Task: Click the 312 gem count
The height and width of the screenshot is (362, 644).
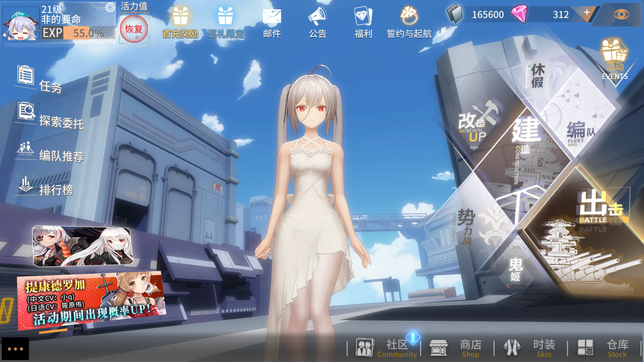Action: pyautogui.click(x=560, y=14)
